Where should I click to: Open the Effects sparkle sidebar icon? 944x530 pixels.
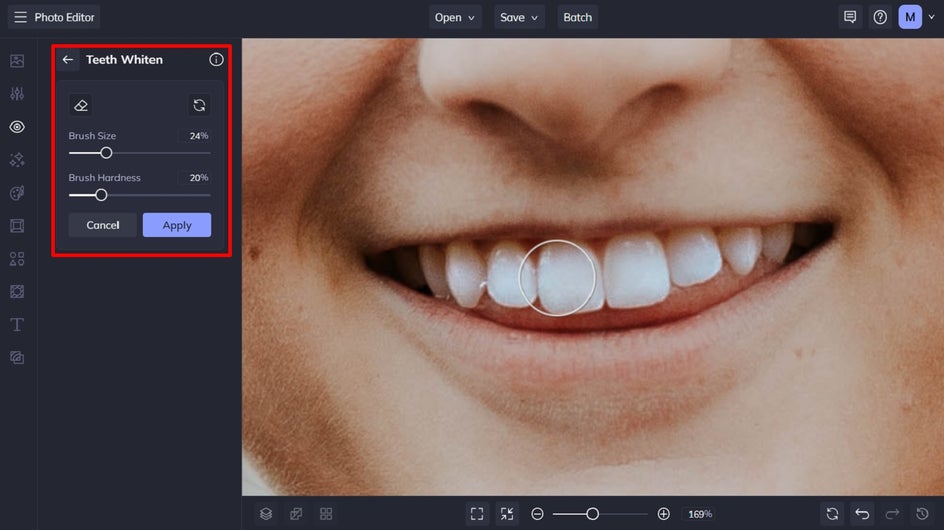tap(17, 160)
